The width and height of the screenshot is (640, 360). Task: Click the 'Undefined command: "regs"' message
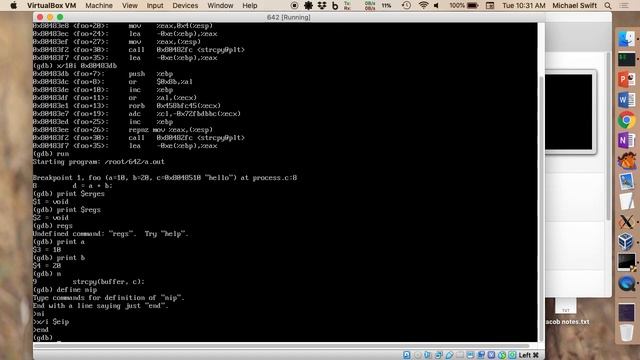point(111,234)
